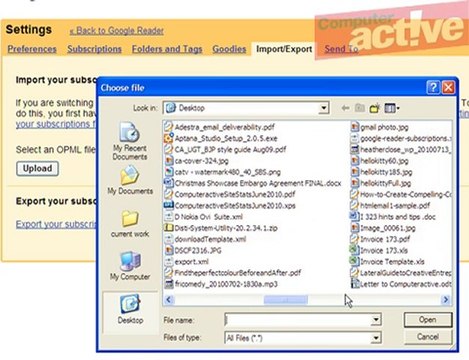Image resolution: width=469 pixels, height=360 pixels.
Task: Click the file list horizontal scrollbar thumb
Action: [286, 300]
